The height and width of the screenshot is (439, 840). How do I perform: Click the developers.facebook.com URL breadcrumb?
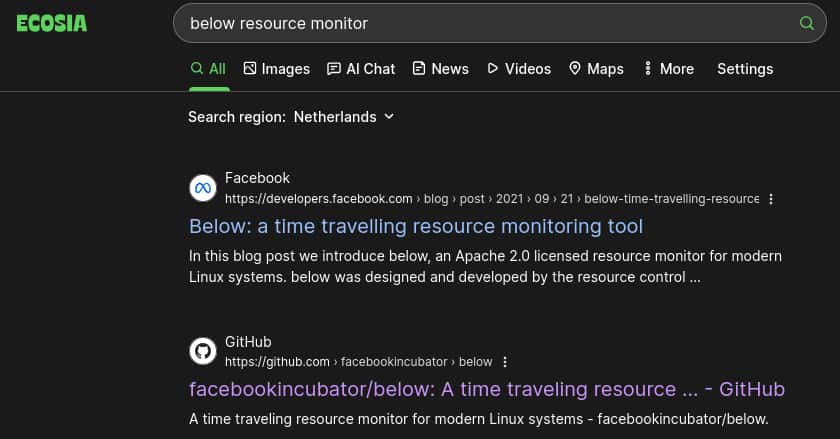(318, 199)
